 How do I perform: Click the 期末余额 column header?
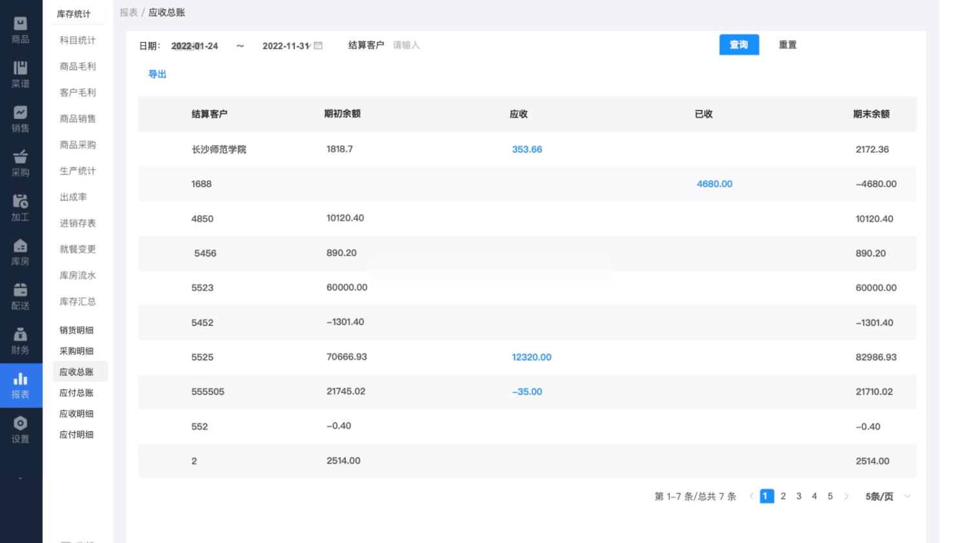point(871,114)
